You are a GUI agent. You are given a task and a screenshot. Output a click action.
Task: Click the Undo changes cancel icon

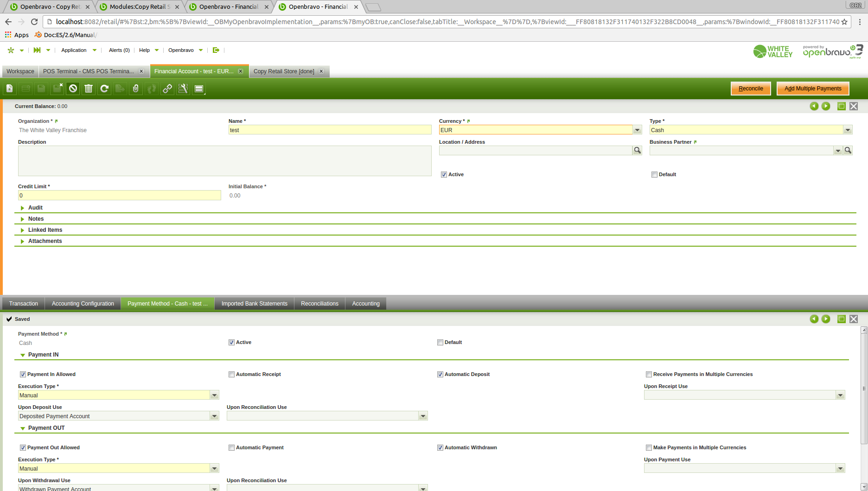73,89
